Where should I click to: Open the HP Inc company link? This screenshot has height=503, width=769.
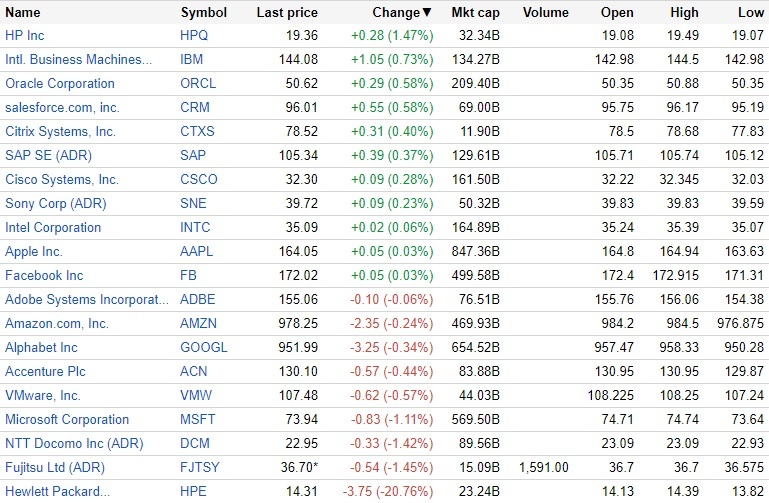click(25, 35)
